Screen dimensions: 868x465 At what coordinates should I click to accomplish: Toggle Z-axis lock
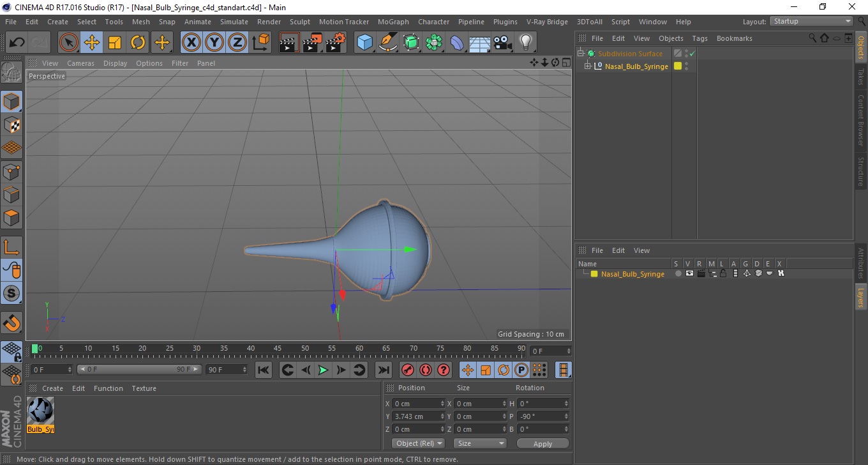pyautogui.click(x=237, y=43)
